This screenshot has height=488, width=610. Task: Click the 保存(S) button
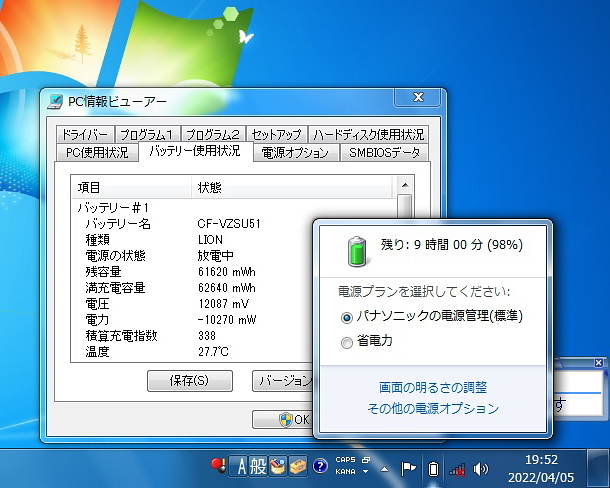pos(190,381)
